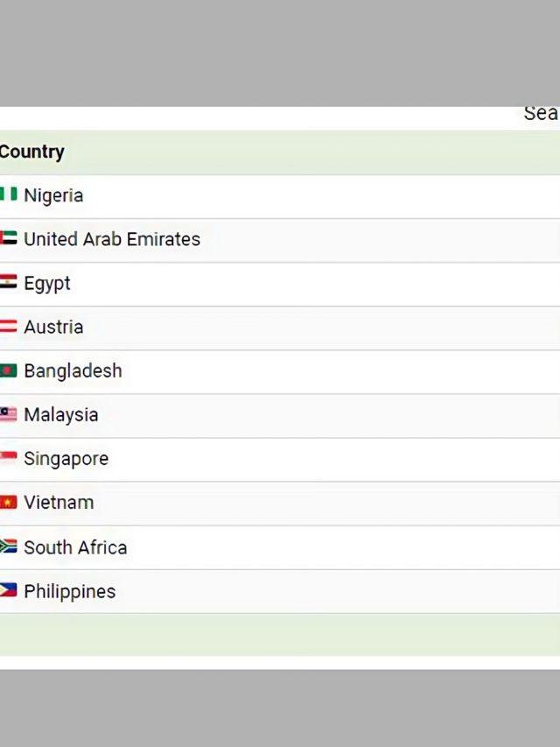Choose the Austria country name text

[x=53, y=327]
